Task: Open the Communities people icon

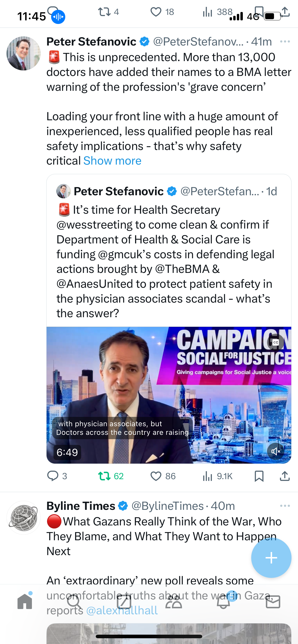Action: pos(173,602)
